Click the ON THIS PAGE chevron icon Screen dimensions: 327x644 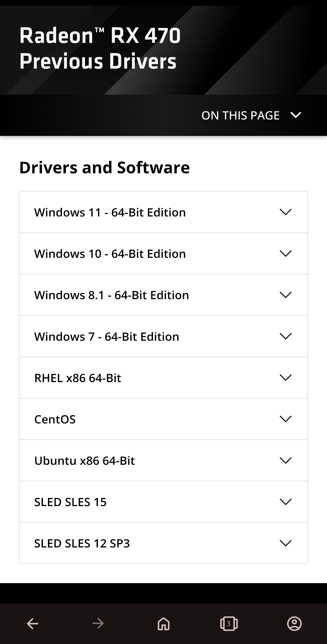tap(295, 115)
